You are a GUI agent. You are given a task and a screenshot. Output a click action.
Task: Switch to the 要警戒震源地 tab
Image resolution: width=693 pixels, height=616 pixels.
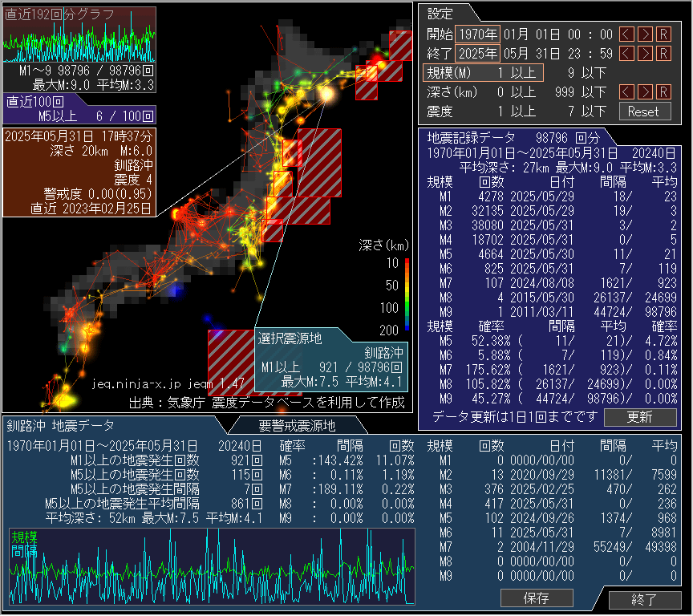(x=297, y=426)
